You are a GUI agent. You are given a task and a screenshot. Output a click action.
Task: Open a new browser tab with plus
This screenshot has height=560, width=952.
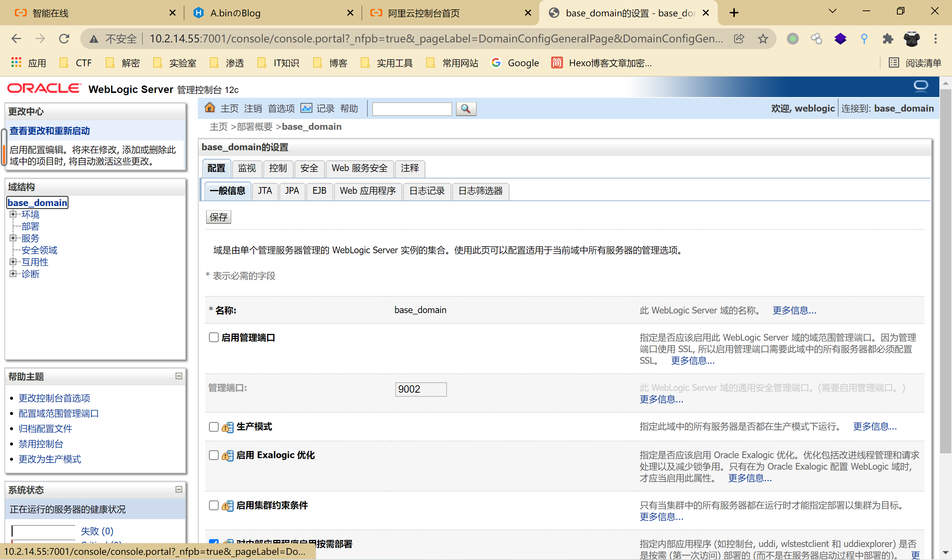click(734, 13)
